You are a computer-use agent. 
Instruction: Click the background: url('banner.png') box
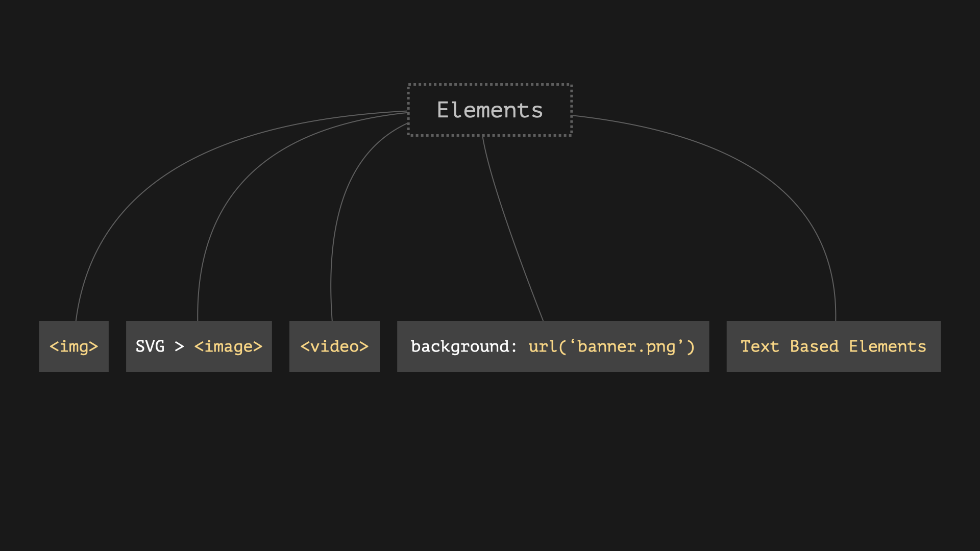point(553,346)
